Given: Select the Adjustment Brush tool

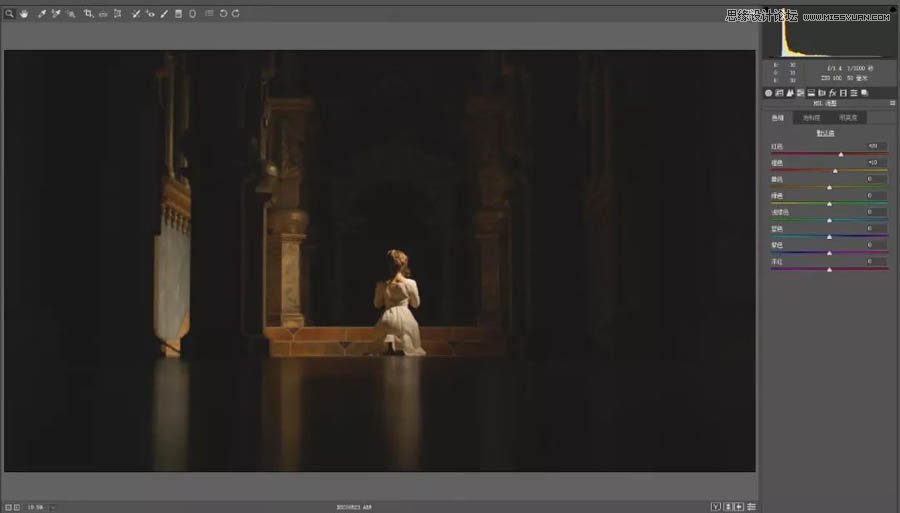Looking at the screenshot, I should pos(164,13).
